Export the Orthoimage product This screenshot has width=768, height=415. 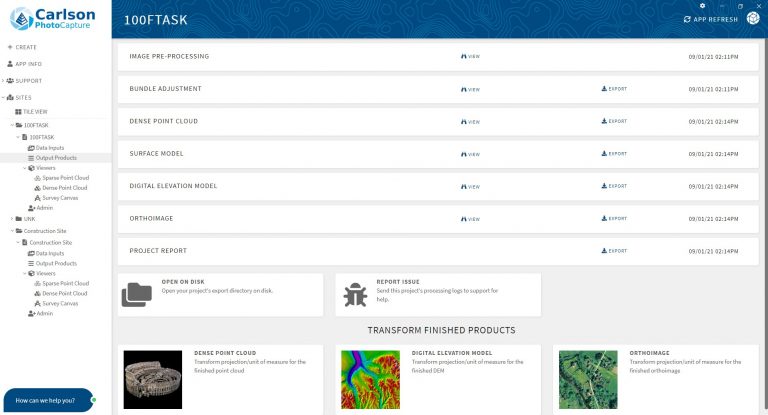pyautogui.click(x=615, y=218)
